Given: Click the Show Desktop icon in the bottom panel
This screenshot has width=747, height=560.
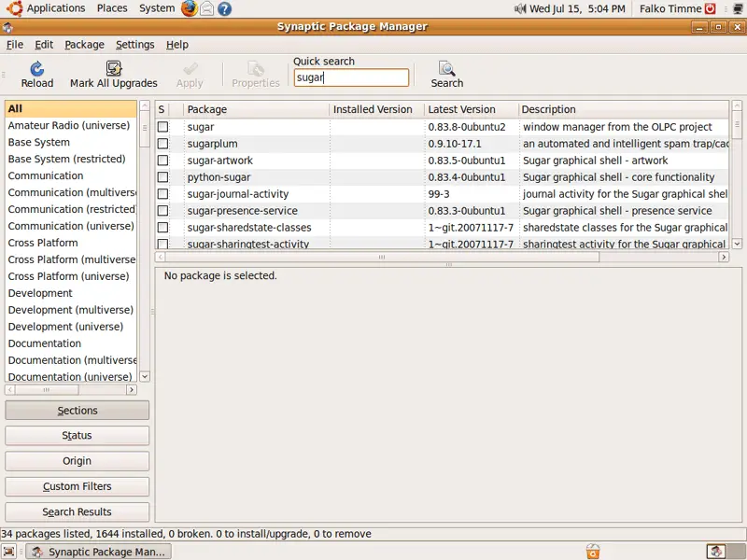Looking at the screenshot, I should pyautogui.click(x=8, y=552).
